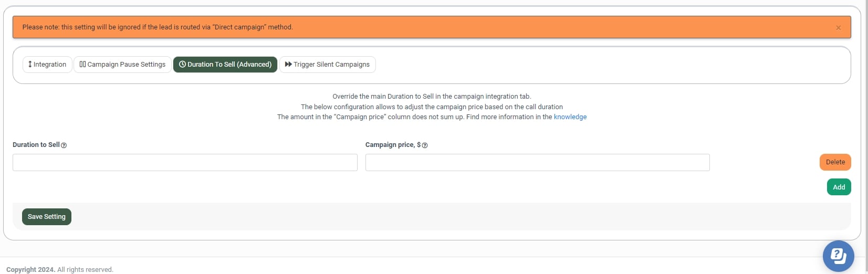Select the Duration To Sell (Advanced) tab
The width and height of the screenshot is (868, 274).
[x=229, y=65]
